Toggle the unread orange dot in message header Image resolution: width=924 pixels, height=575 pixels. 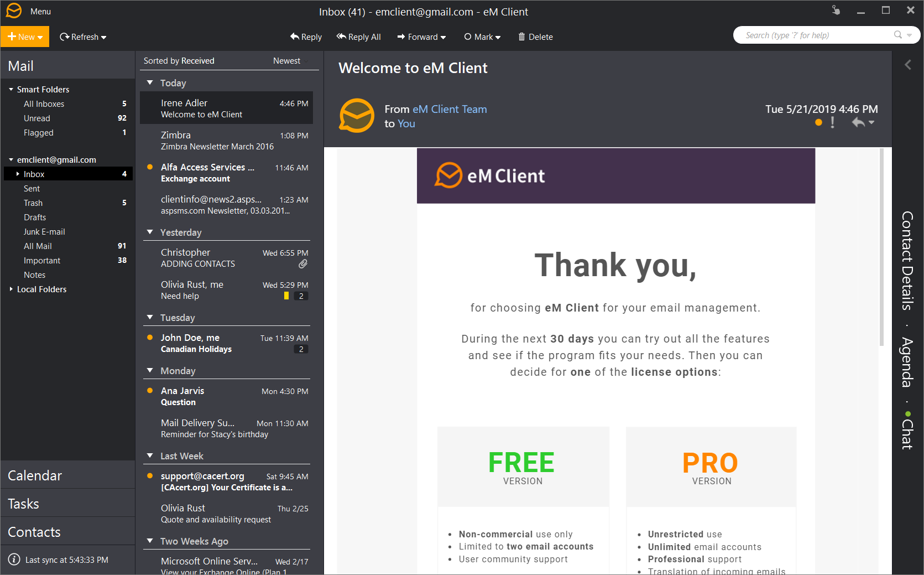pyautogui.click(x=818, y=123)
